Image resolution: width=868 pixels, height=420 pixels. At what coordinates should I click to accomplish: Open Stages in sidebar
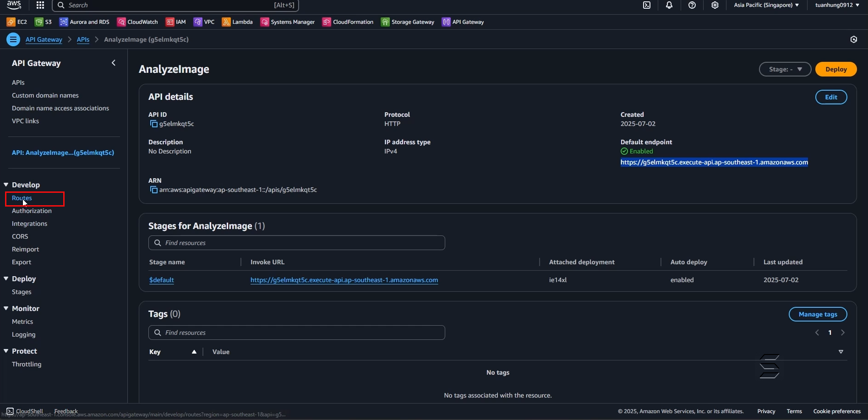click(22, 292)
